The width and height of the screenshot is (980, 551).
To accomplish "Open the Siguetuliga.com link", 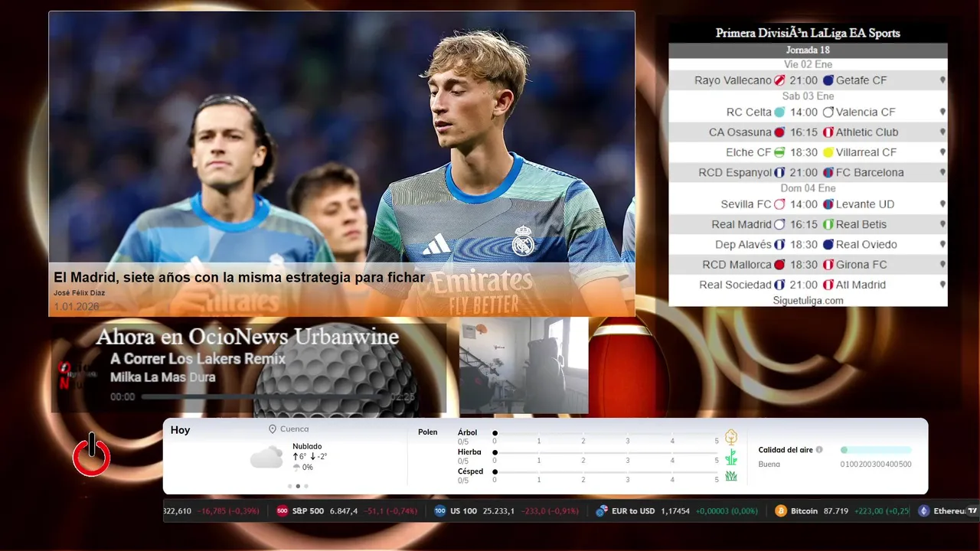I will click(x=808, y=301).
